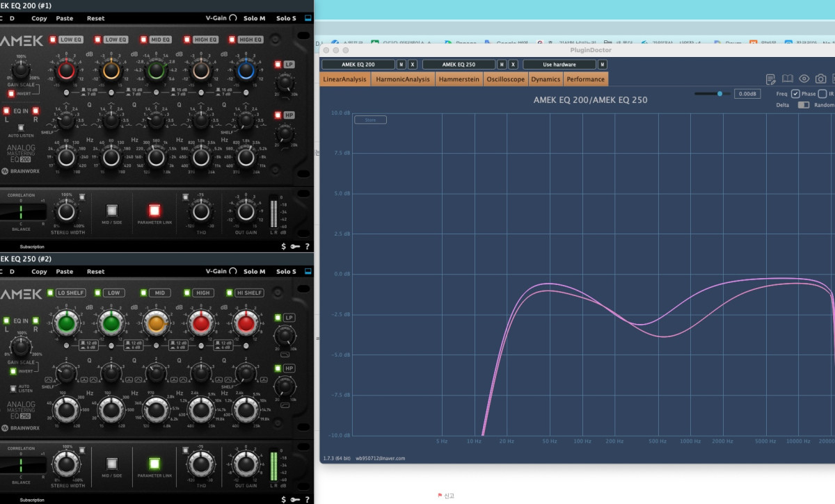Click the dollar sign icon in EQ 200
Viewport: 835px width, 504px height.
283,246
